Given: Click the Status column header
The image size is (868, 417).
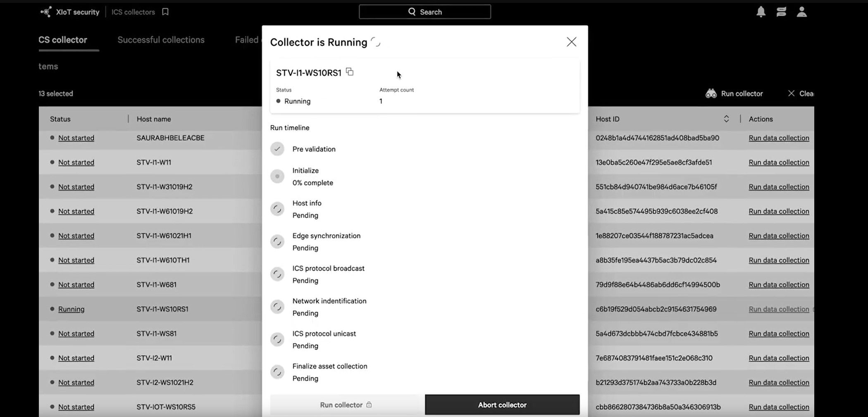Looking at the screenshot, I should (60, 119).
